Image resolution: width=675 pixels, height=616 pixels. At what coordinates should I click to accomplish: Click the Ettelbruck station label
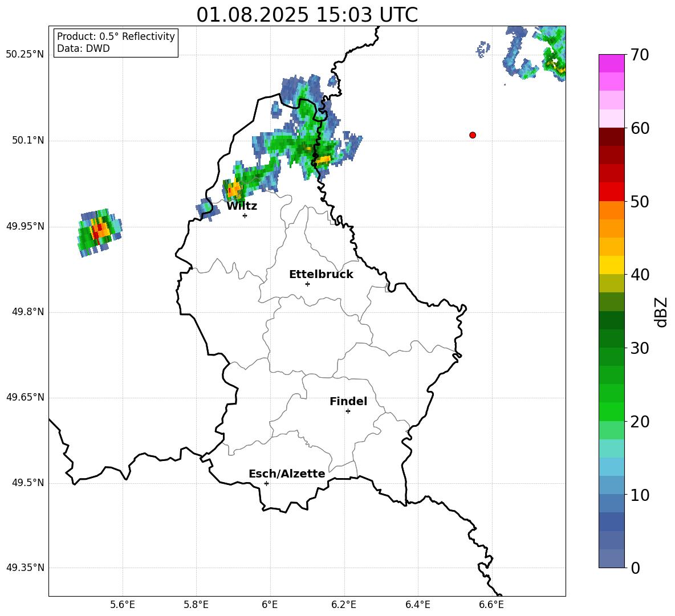(321, 275)
